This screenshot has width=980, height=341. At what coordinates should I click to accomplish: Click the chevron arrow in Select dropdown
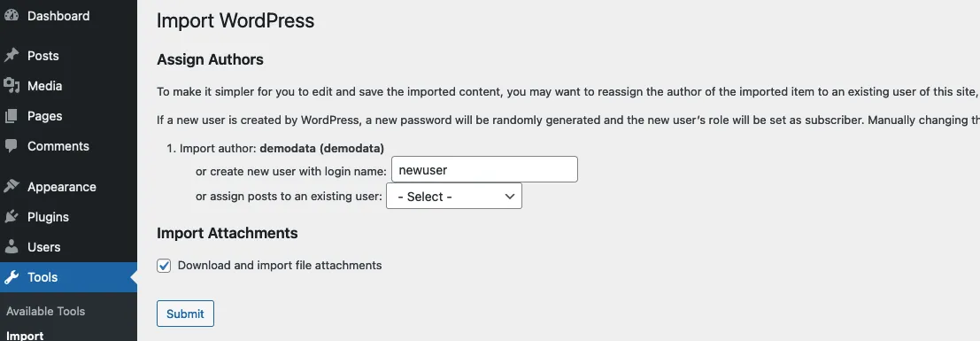[x=509, y=197]
